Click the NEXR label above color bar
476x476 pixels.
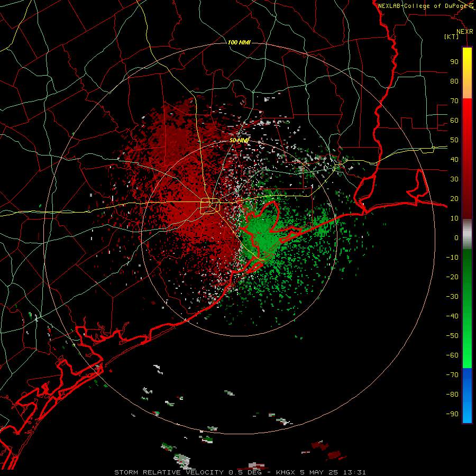click(465, 32)
